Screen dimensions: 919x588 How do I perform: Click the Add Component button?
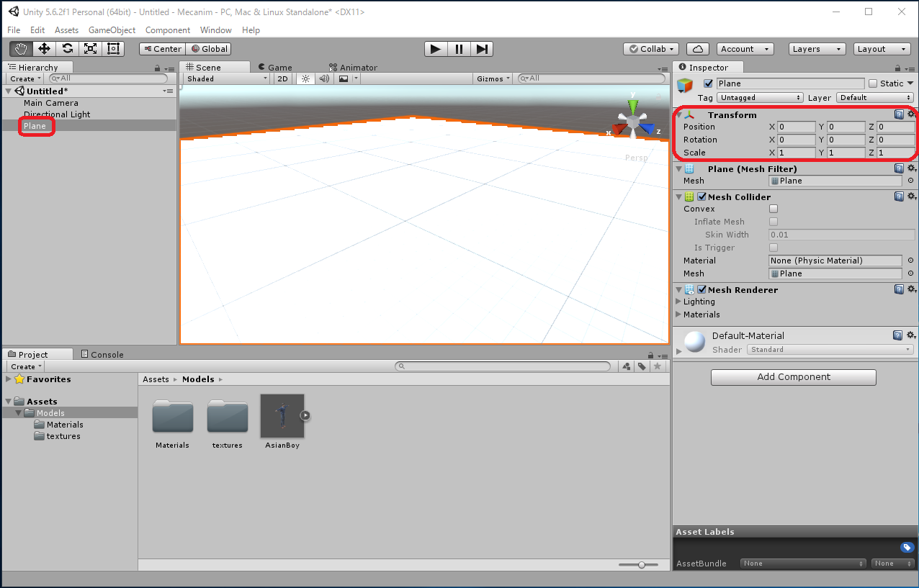coord(793,377)
